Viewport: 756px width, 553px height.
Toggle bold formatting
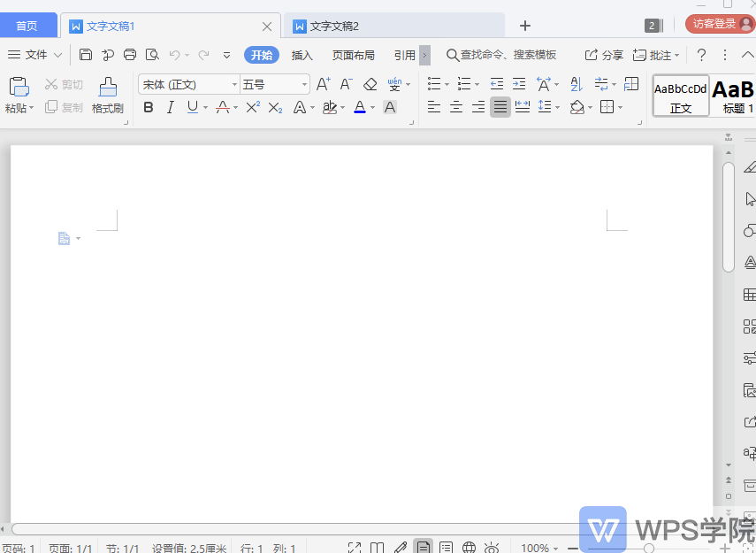click(x=149, y=107)
